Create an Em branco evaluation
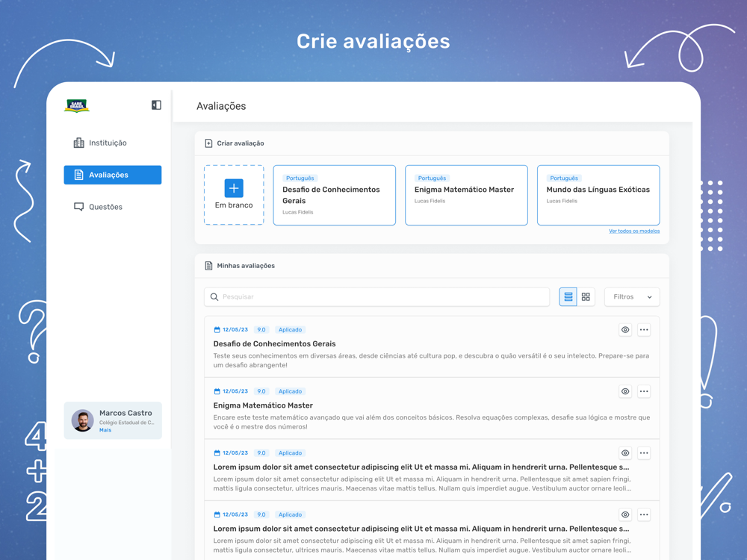The image size is (747, 560). 234,195
